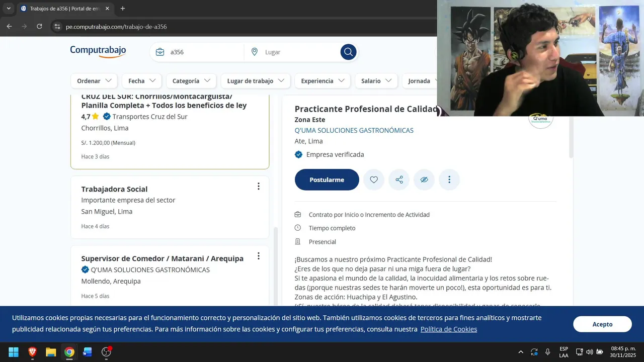Click the Postularme button
The height and width of the screenshot is (362, 644).
point(327,179)
